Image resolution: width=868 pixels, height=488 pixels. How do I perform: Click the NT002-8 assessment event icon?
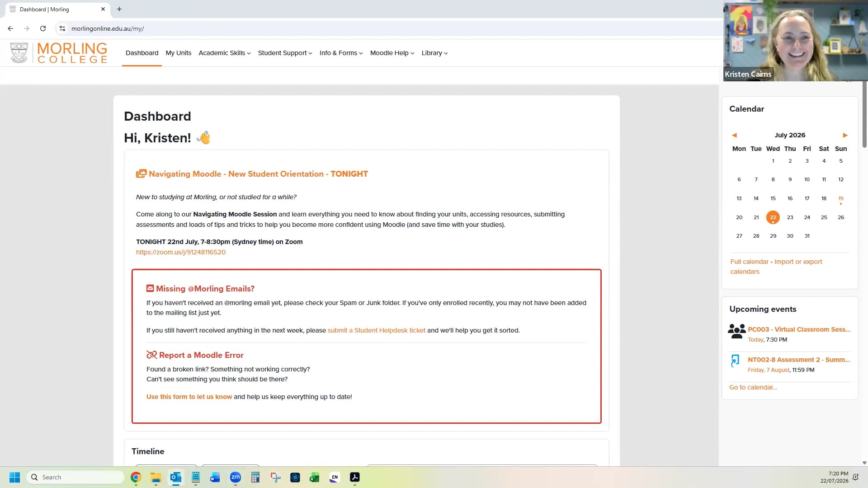735,361
